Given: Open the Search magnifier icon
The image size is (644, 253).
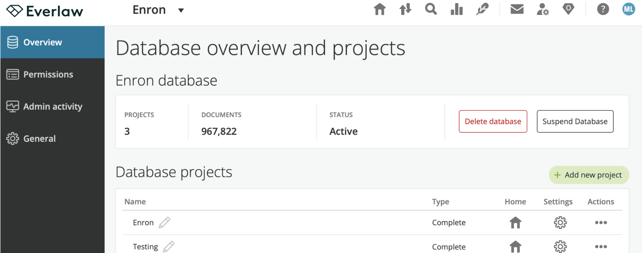Looking at the screenshot, I should pos(431,9).
